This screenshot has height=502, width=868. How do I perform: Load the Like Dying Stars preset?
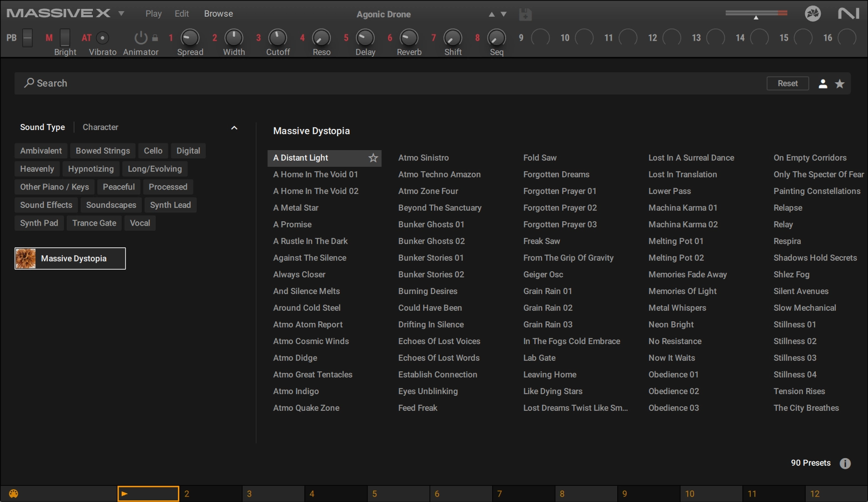[553, 391]
